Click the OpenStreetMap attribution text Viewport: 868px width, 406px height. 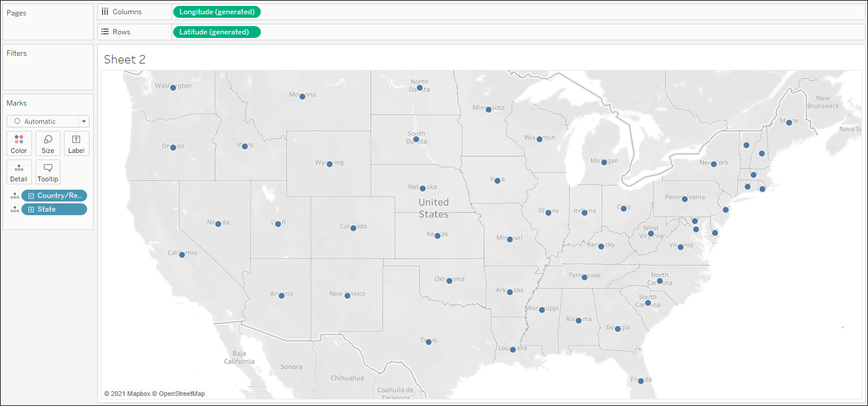[x=179, y=394]
